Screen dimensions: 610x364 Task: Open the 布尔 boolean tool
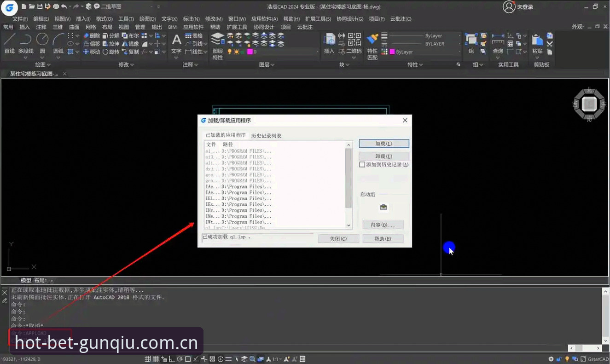coord(130,35)
